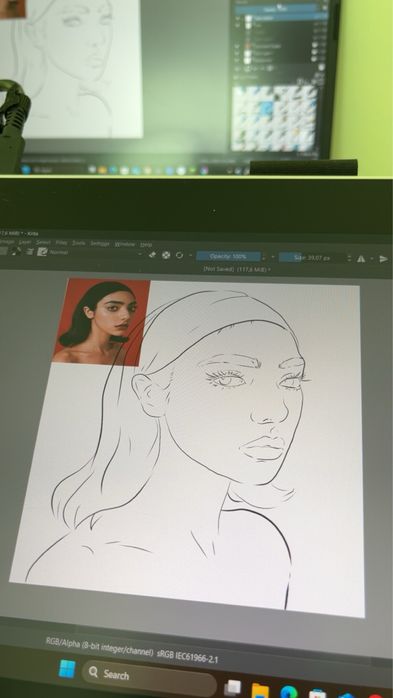
Task: Click the reload brush preset icon
Action: point(179,255)
